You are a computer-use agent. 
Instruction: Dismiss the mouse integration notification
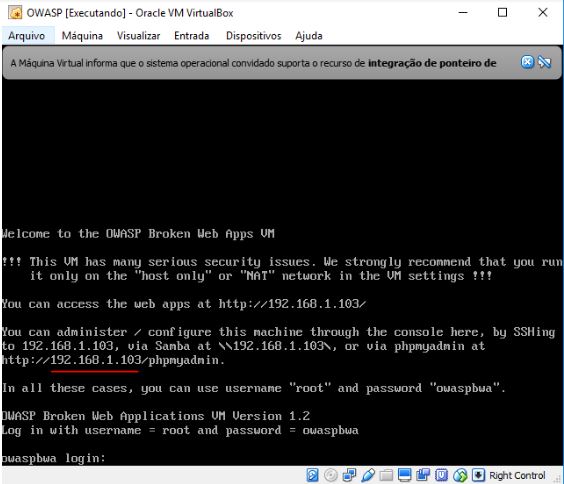click(527, 62)
